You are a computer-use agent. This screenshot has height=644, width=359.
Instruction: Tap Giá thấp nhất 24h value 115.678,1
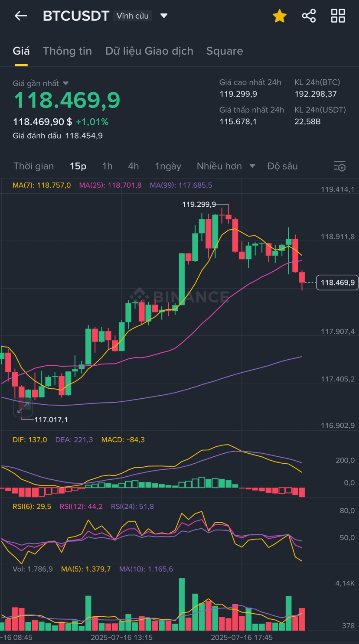(238, 121)
